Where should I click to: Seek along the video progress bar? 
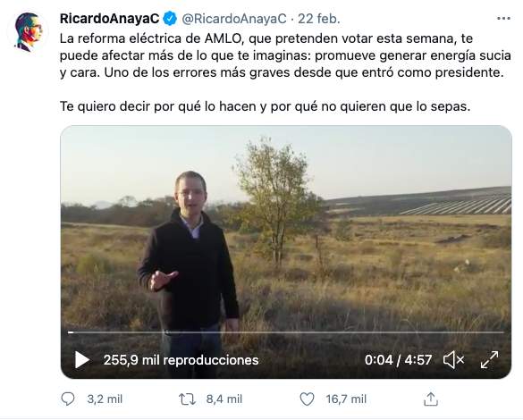click(286, 332)
